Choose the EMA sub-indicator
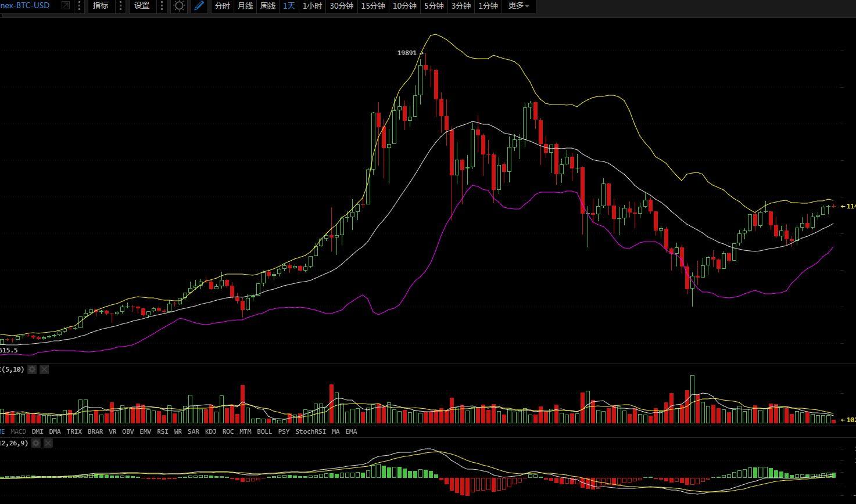Image resolution: width=856 pixels, height=504 pixels. click(351, 431)
